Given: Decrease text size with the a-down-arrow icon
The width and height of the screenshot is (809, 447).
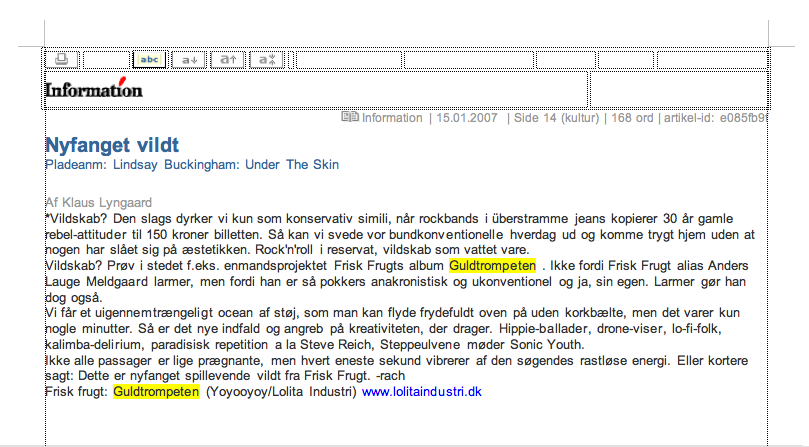Looking at the screenshot, I should [189, 60].
